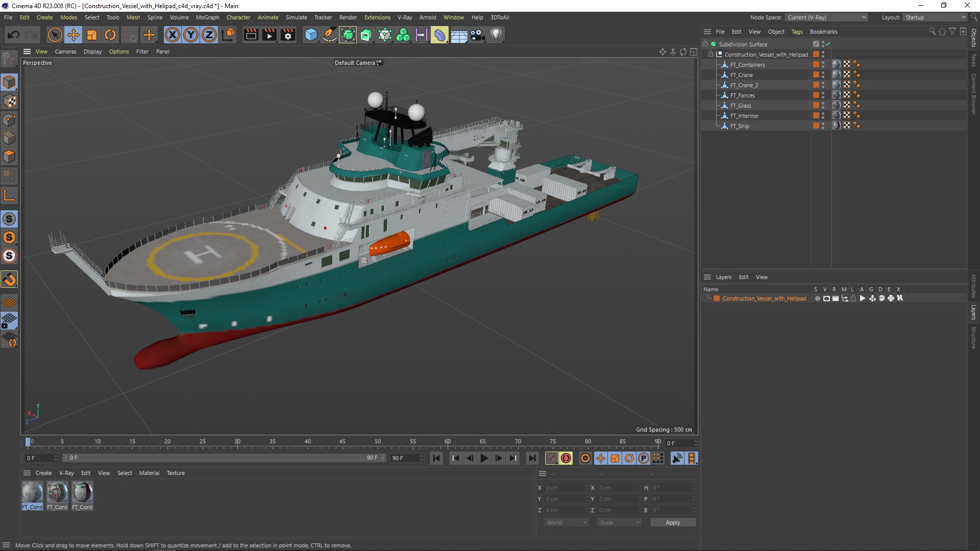
Task: Toggle layer view eye for Construction_Vessel layer
Action: click(x=826, y=298)
